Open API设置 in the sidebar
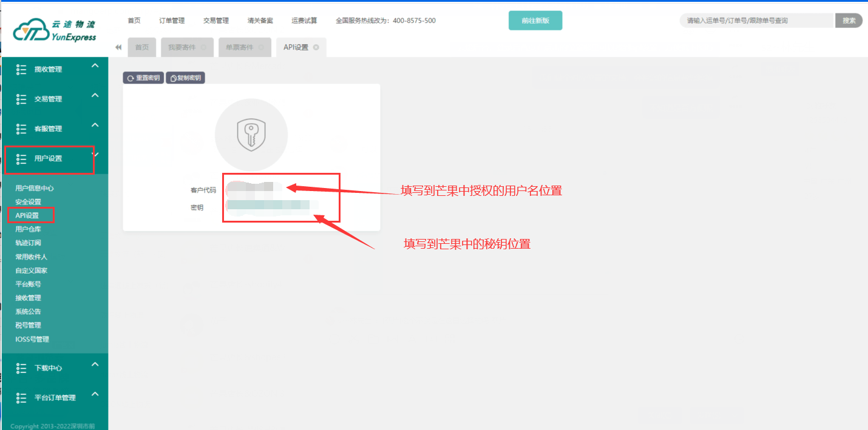Screen dimensions: 868x430 (x=27, y=215)
